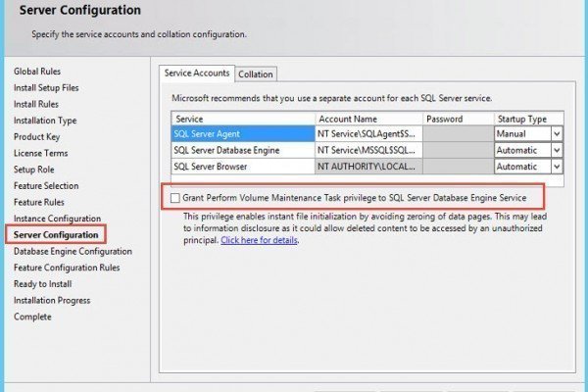Select Feature Configuration Rules step
This screenshot has height=392, width=588.
(67, 268)
